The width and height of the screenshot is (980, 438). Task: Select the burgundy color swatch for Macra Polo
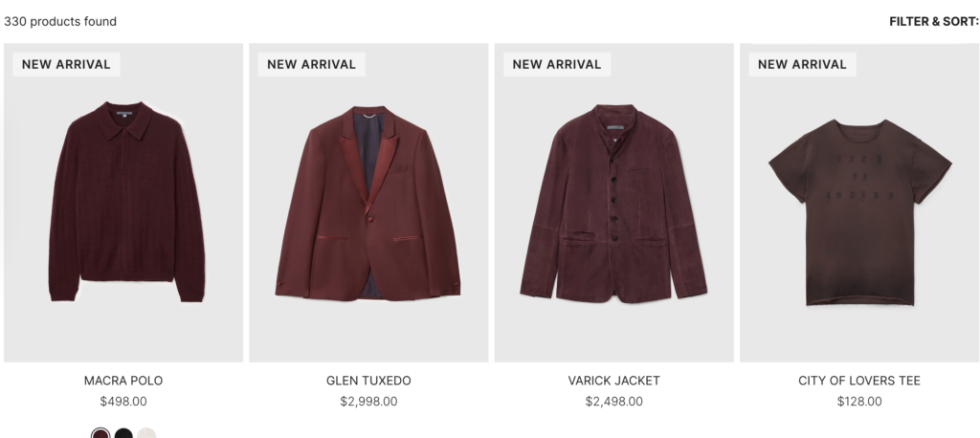[x=100, y=433]
